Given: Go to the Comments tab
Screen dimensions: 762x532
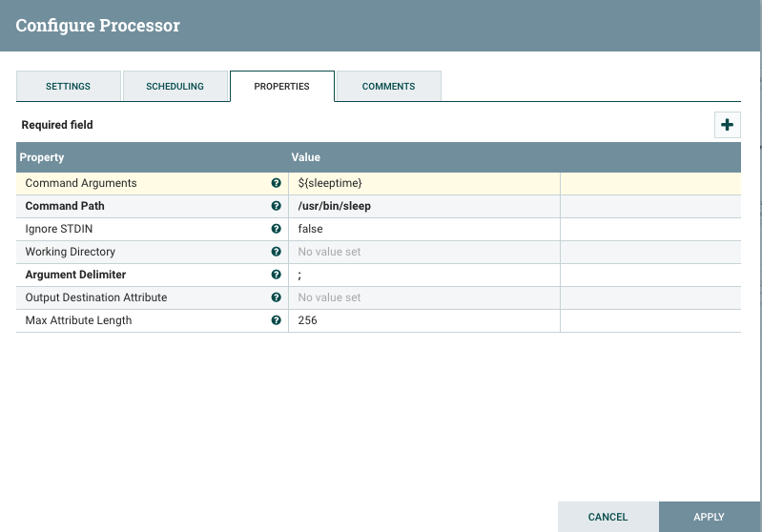Looking at the screenshot, I should point(388,86).
